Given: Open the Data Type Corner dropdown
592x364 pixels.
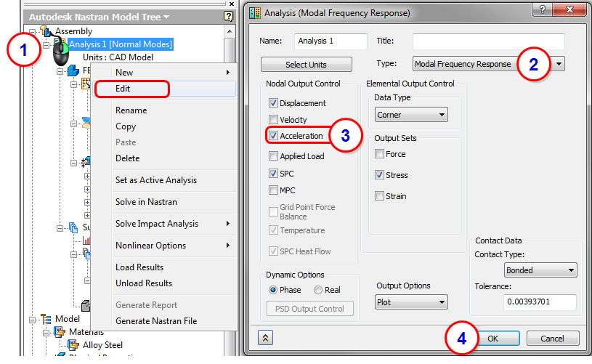Looking at the screenshot, I should click(x=411, y=115).
